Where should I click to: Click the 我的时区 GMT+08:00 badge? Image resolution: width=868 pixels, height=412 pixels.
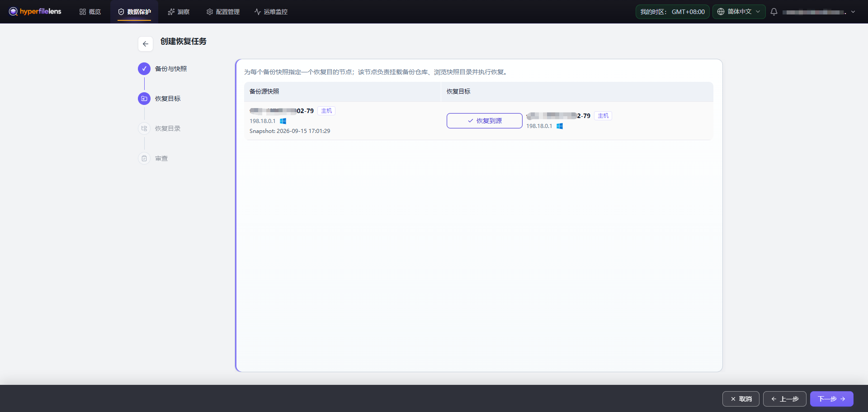coord(672,12)
